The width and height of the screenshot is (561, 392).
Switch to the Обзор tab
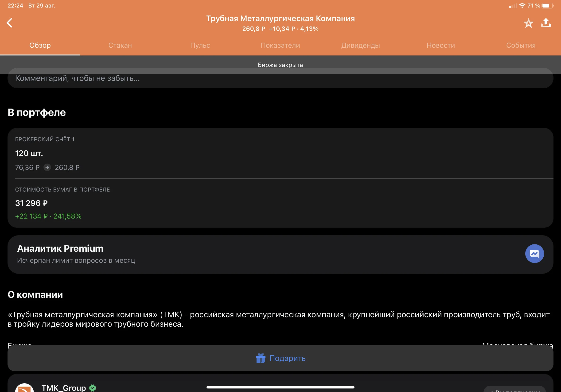40,45
